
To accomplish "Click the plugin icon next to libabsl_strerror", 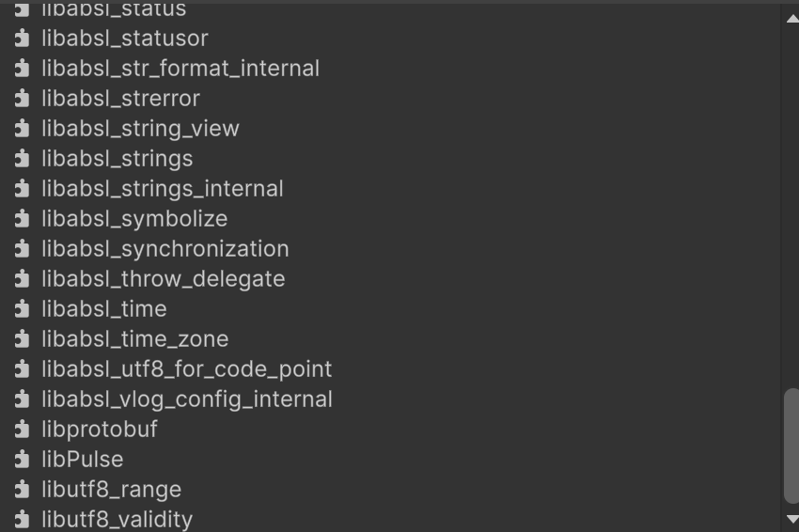I will [23, 99].
